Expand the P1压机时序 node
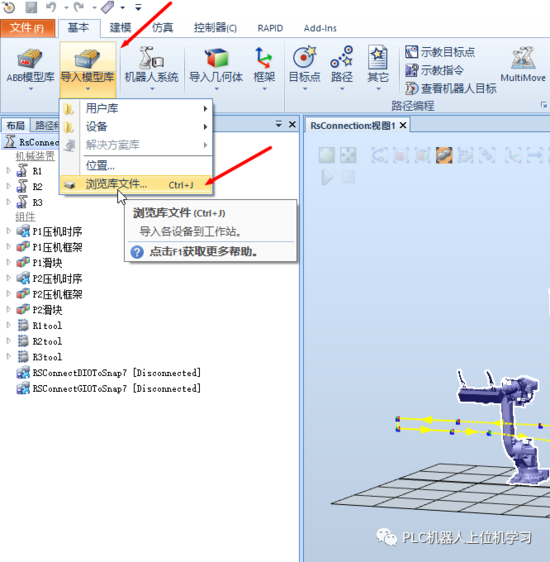The width and height of the screenshot is (550, 562). point(9,231)
